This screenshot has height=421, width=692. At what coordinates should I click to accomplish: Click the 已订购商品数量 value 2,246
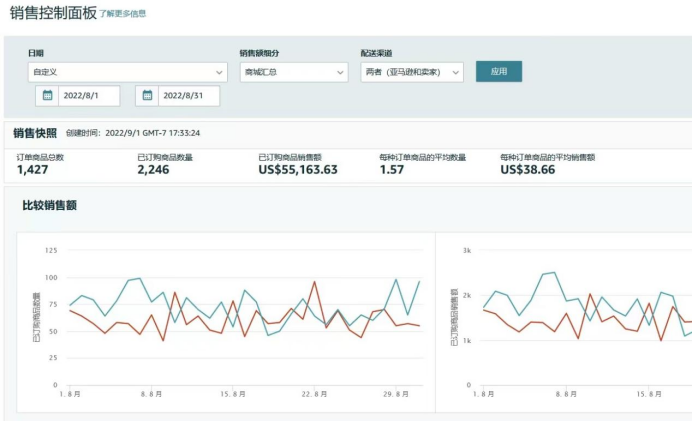[x=157, y=170]
